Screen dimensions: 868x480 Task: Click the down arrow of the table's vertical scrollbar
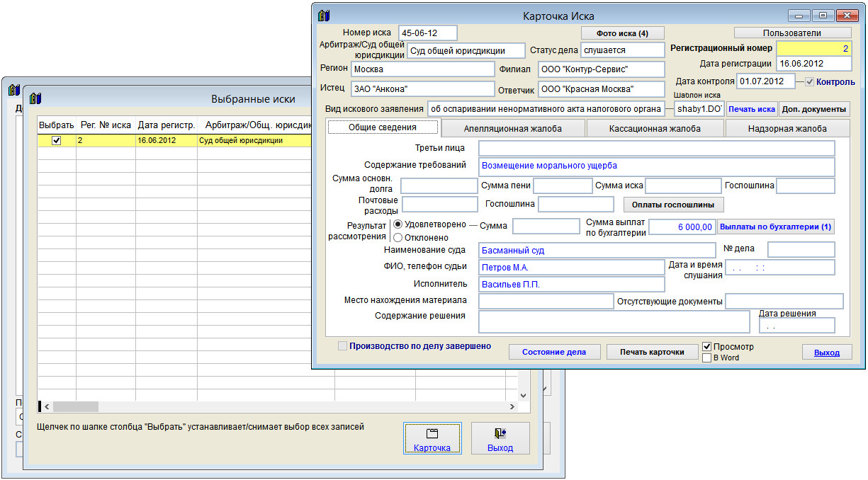click(524, 396)
